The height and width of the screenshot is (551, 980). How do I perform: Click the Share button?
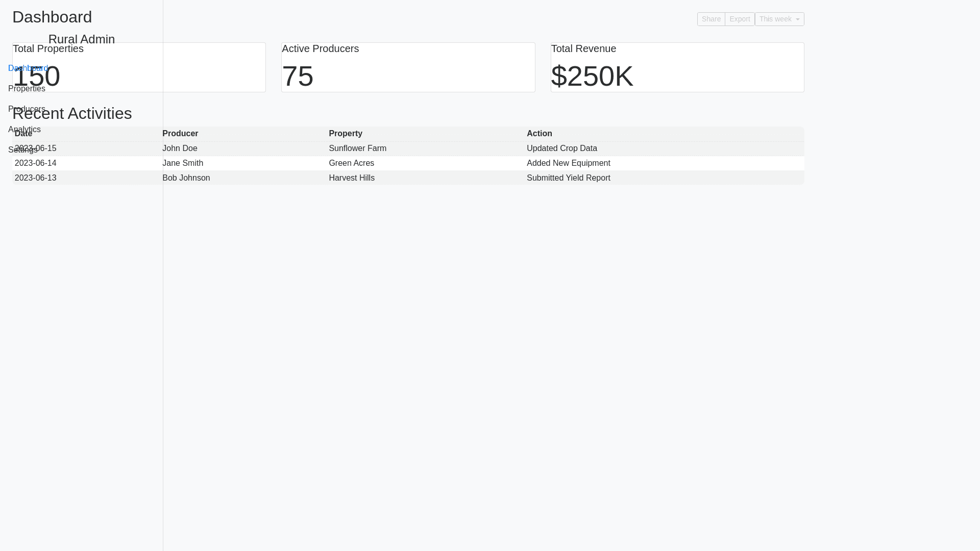click(710, 19)
